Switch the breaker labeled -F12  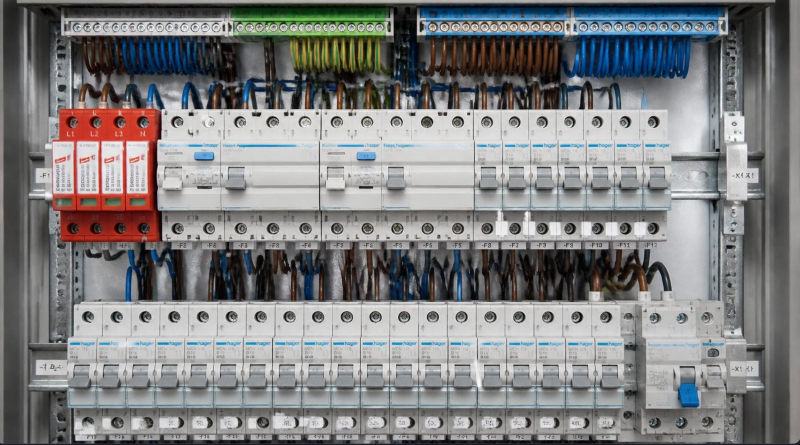[x=657, y=179]
